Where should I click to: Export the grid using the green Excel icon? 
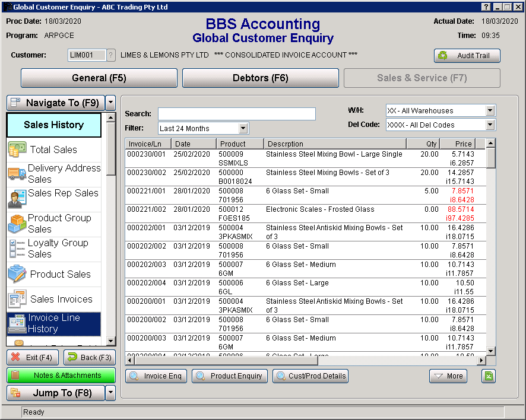tap(489, 376)
